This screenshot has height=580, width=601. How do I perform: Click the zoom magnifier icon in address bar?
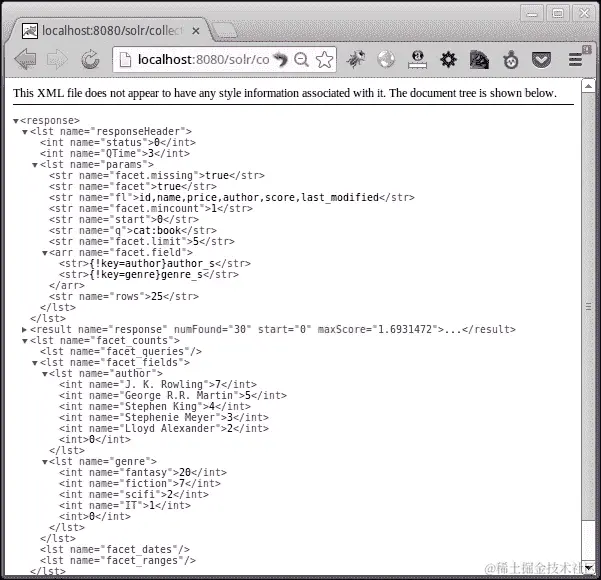pyautogui.click(x=301, y=59)
